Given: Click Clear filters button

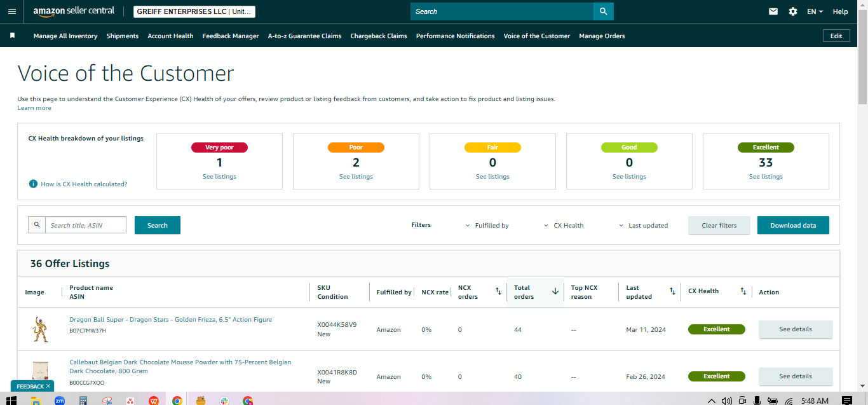Looking at the screenshot, I should coord(719,225).
